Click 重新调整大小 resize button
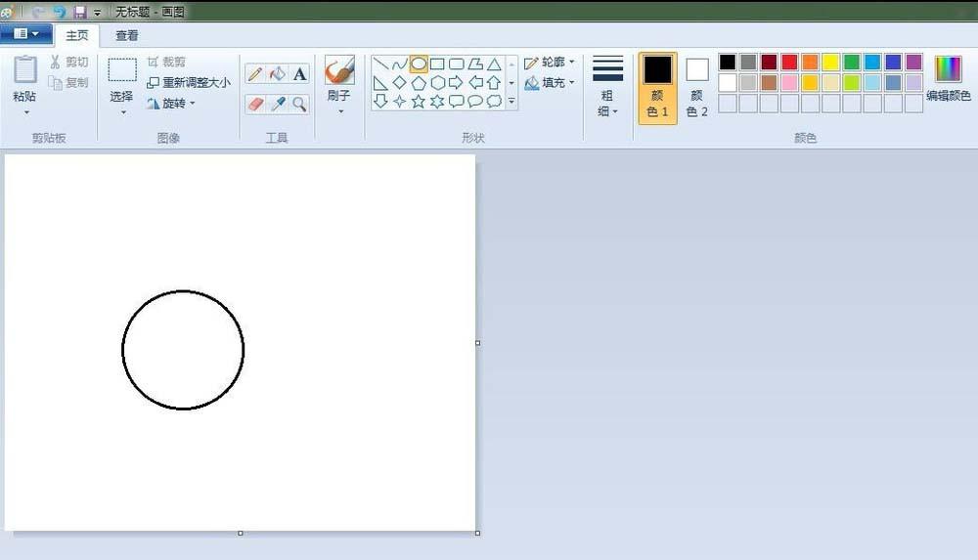This screenshot has height=560, width=978. 190,83
